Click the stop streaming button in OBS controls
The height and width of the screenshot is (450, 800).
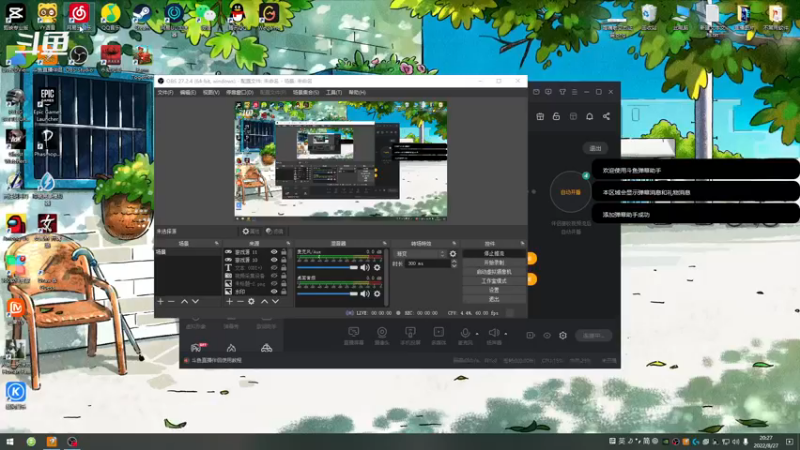click(494, 254)
